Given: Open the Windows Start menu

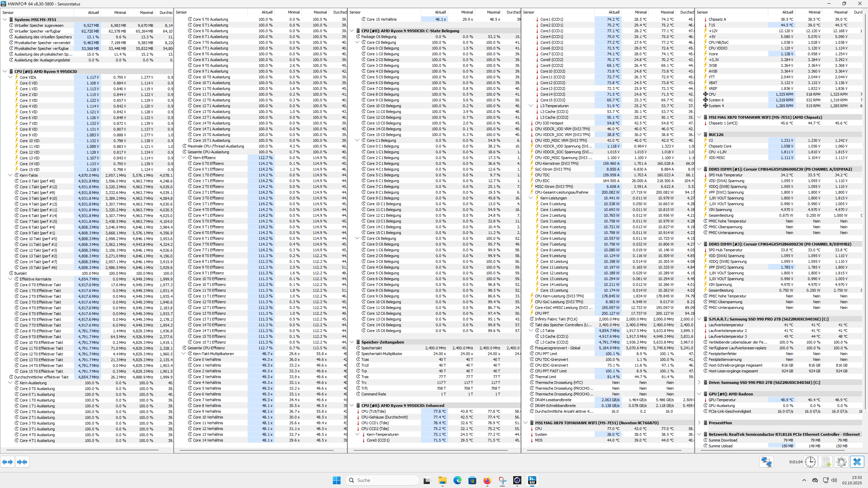Looking at the screenshot, I should (x=336, y=480).
